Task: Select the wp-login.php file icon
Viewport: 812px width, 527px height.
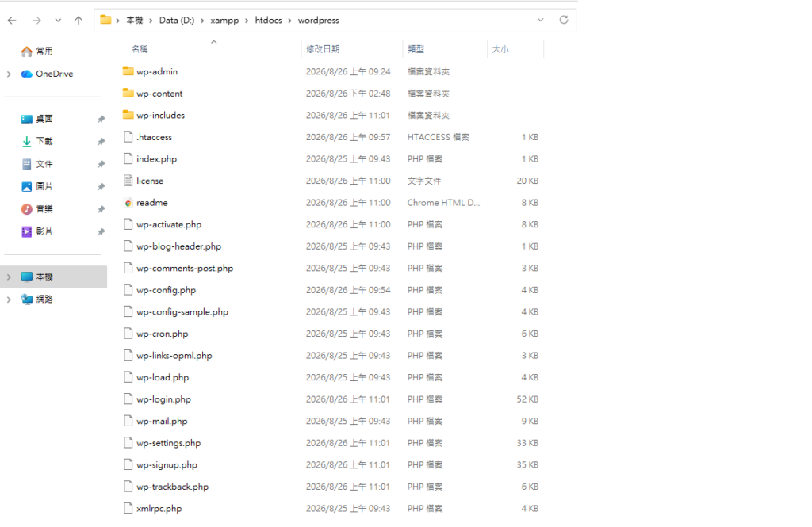Action: (128, 399)
